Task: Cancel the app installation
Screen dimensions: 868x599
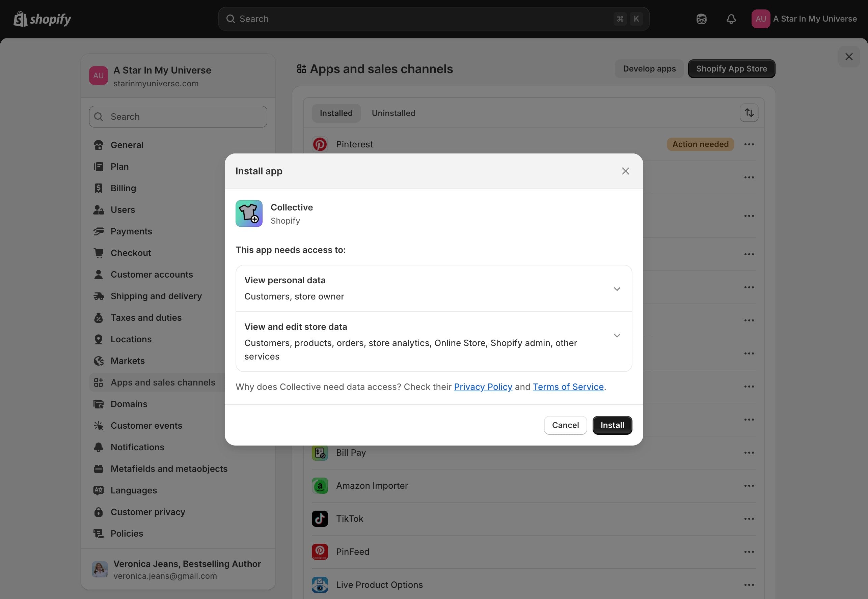Action: (x=565, y=425)
